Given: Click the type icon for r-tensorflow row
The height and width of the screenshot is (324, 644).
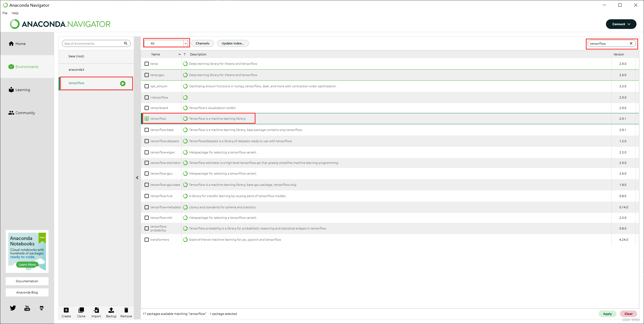Looking at the screenshot, I should click(185, 97).
